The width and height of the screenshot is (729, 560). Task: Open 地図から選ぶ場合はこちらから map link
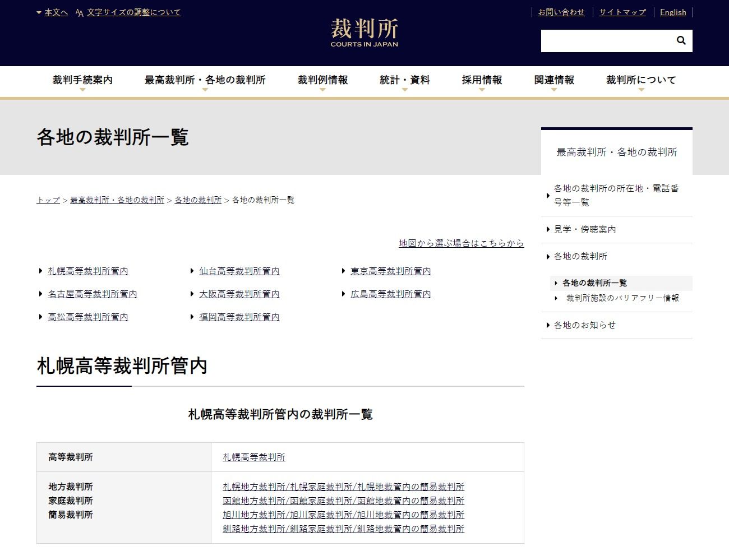461,243
